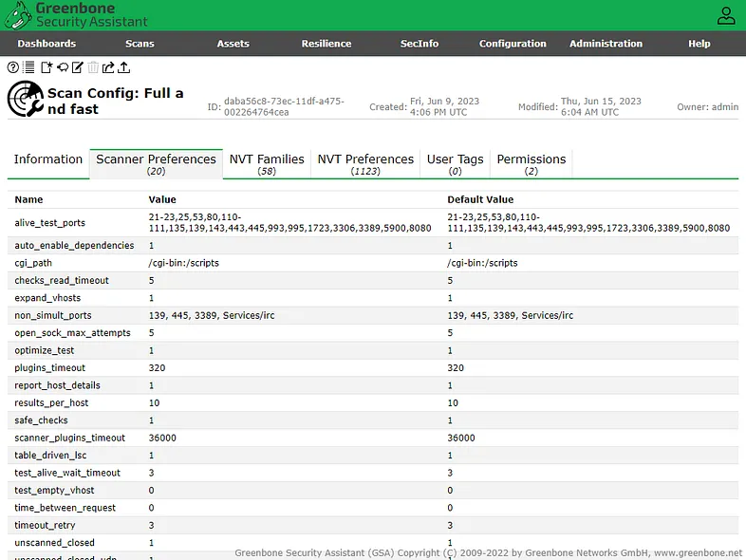Select the report_host_details row name
The height and width of the screenshot is (560, 746).
(x=57, y=385)
